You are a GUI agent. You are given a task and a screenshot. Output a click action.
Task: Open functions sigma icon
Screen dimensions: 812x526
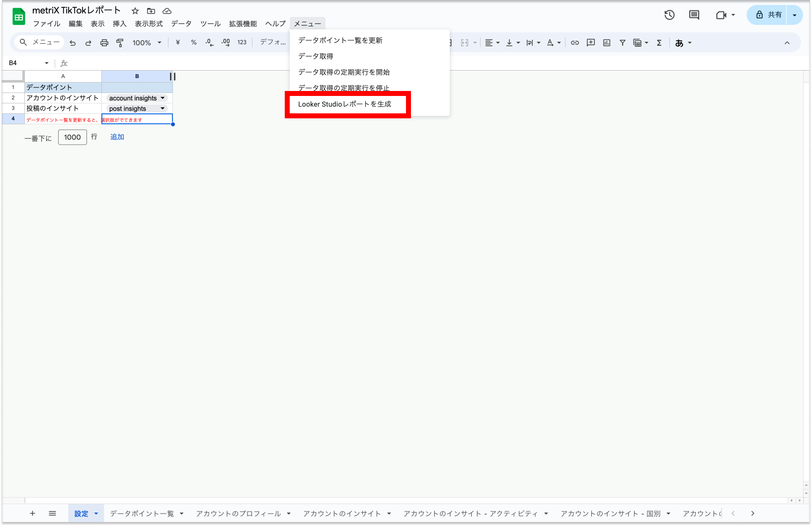click(x=659, y=43)
